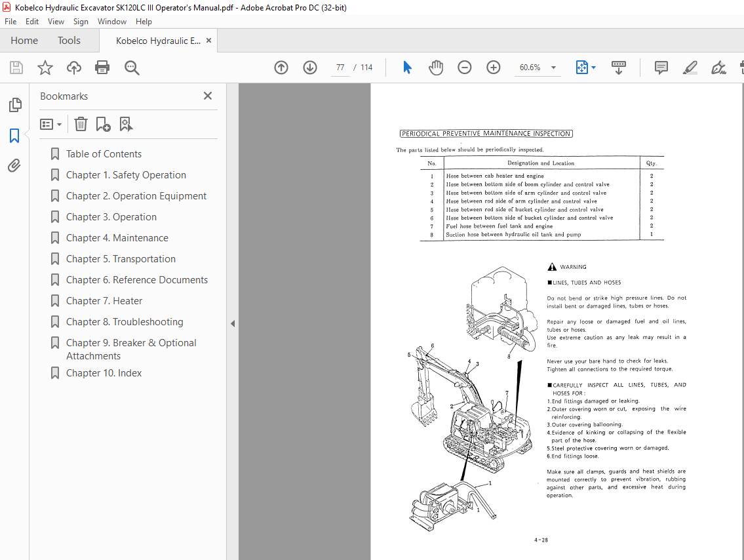Open Chapter 6. Reference Documents bookmark
The height and width of the screenshot is (560, 744).
(x=136, y=279)
